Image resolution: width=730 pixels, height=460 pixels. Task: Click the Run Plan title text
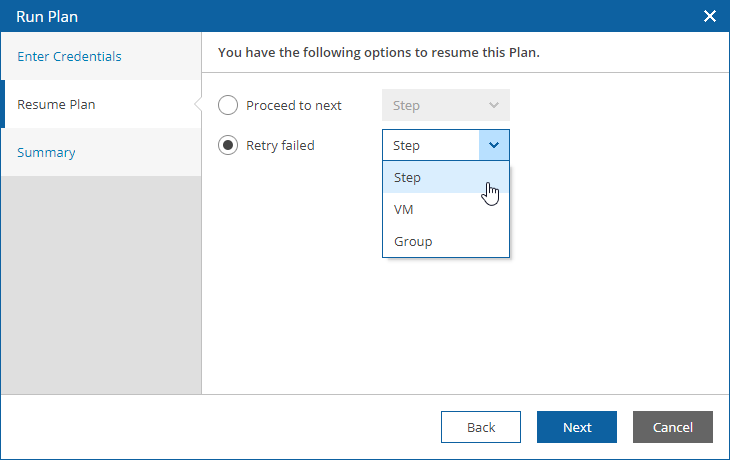[x=47, y=17]
